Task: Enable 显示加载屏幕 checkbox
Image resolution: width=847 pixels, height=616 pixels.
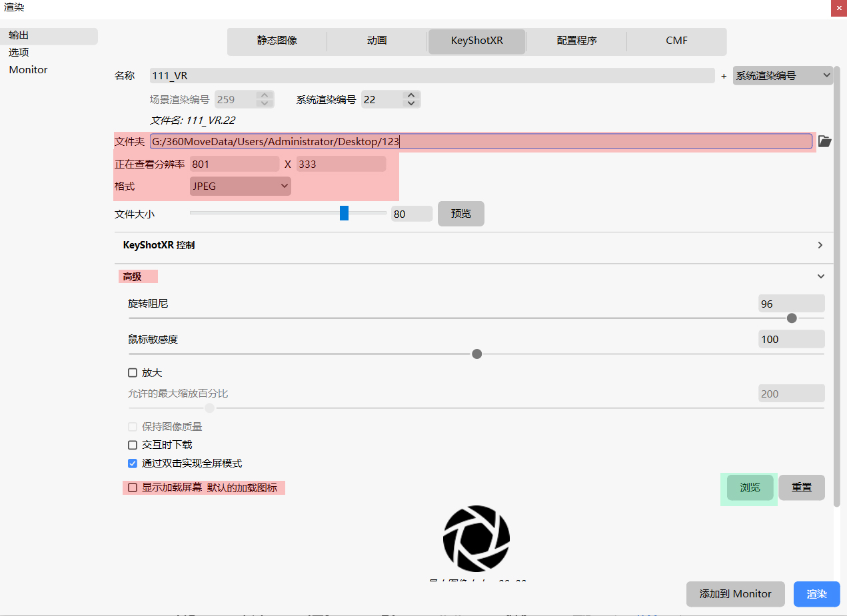Action: point(133,487)
